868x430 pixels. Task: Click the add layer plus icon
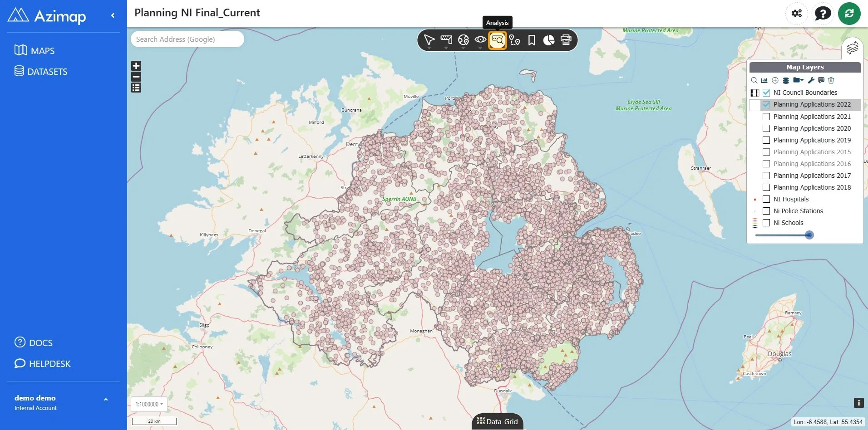click(775, 80)
